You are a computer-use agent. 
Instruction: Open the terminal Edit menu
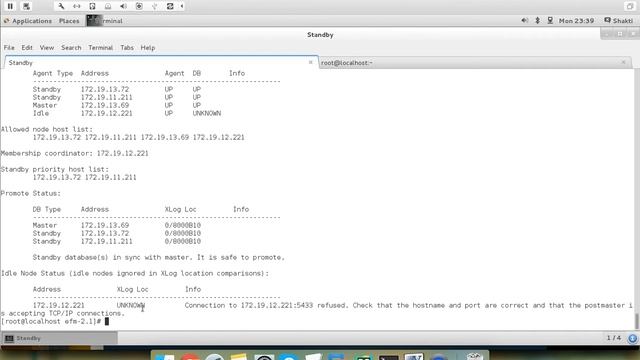[27, 48]
